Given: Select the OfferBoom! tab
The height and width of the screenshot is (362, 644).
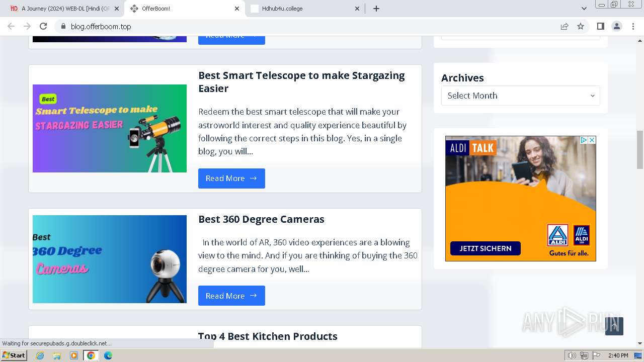Looking at the screenshot, I should pyautogui.click(x=184, y=9).
